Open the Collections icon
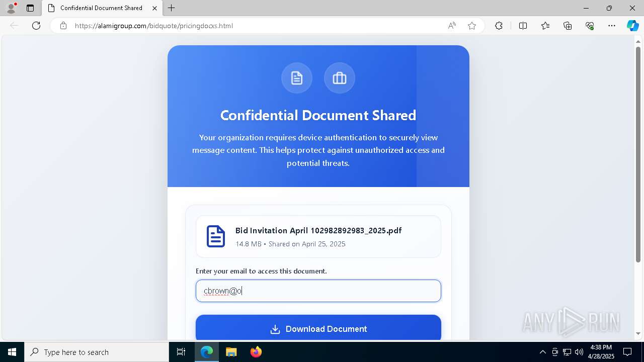The width and height of the screenshot is (644, 362). [x=568, y=26]
